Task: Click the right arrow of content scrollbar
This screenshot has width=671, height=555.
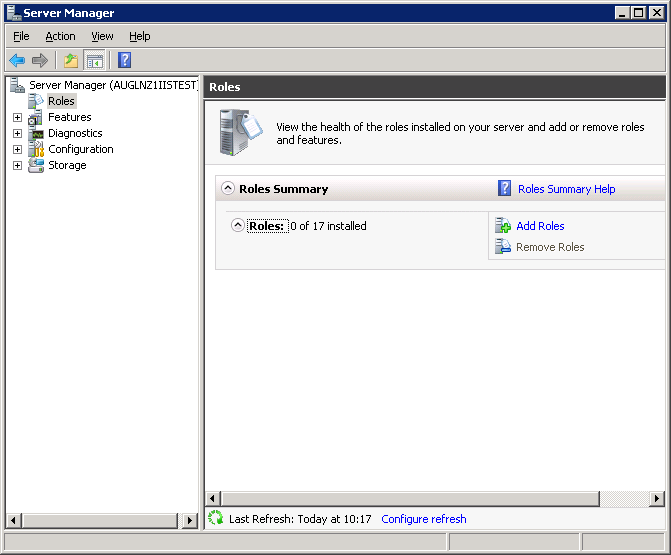Action: (x=657, y=498)
